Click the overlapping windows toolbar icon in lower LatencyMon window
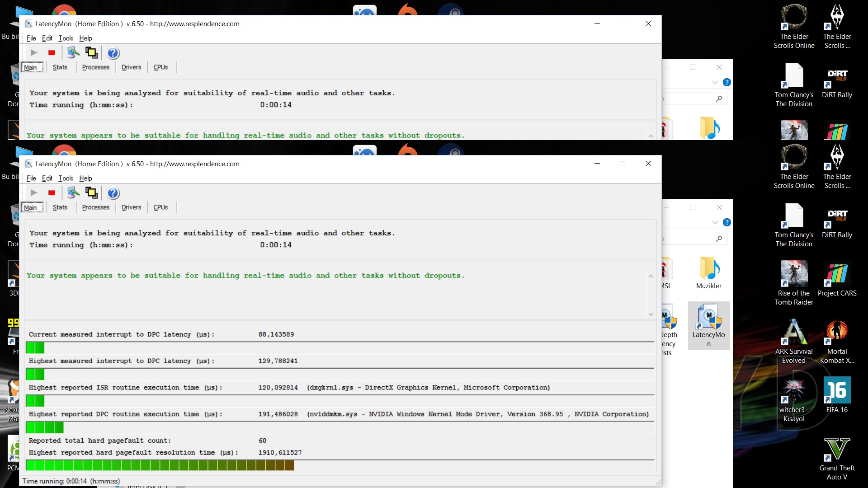The height and width of the screenshot is (488, 868). [91, 193]
